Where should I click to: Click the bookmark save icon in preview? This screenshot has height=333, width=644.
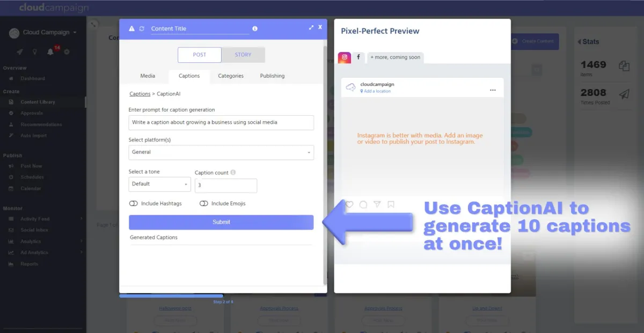click(x=391, y=204)
